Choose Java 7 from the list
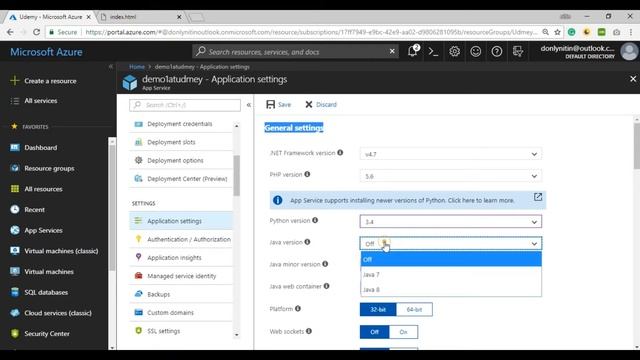 tap(451, 274)
